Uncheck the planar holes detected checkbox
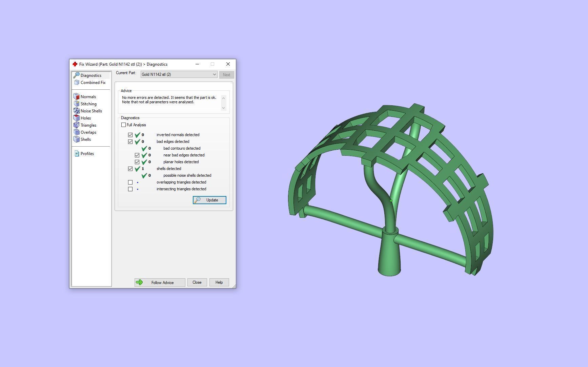This screenshot has height=367, width=588. coord(137,162)
